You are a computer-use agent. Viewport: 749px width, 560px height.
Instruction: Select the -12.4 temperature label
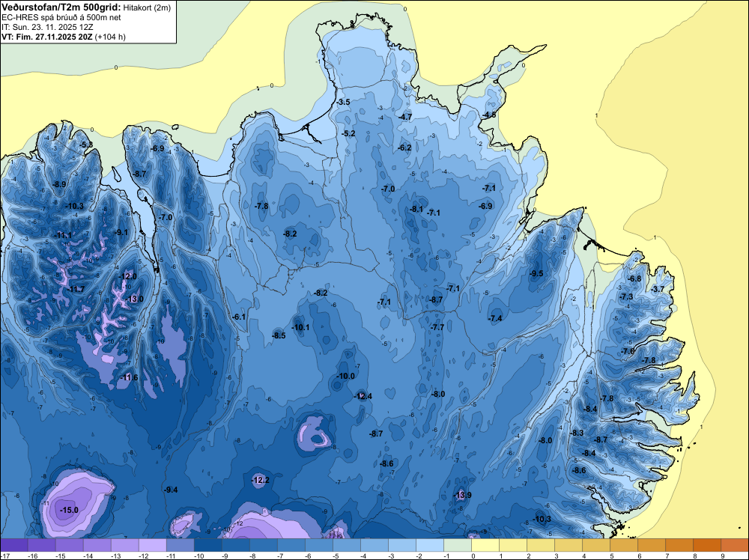coord(363,396)
